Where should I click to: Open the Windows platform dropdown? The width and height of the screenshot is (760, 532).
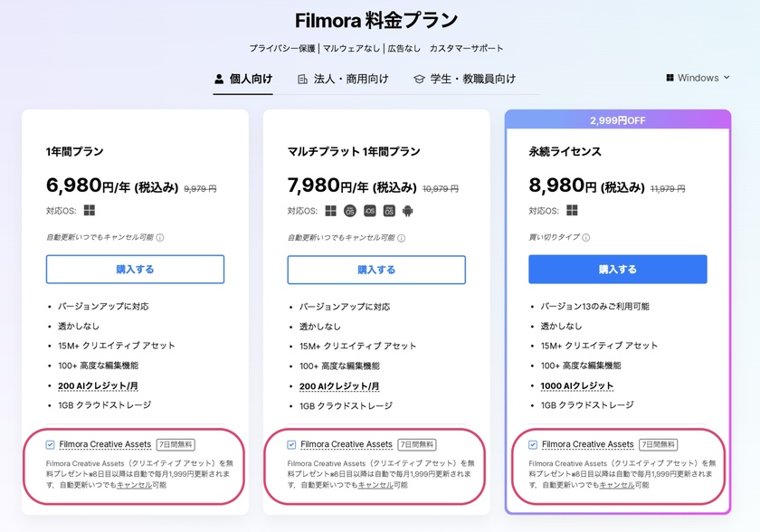point(698,78)
